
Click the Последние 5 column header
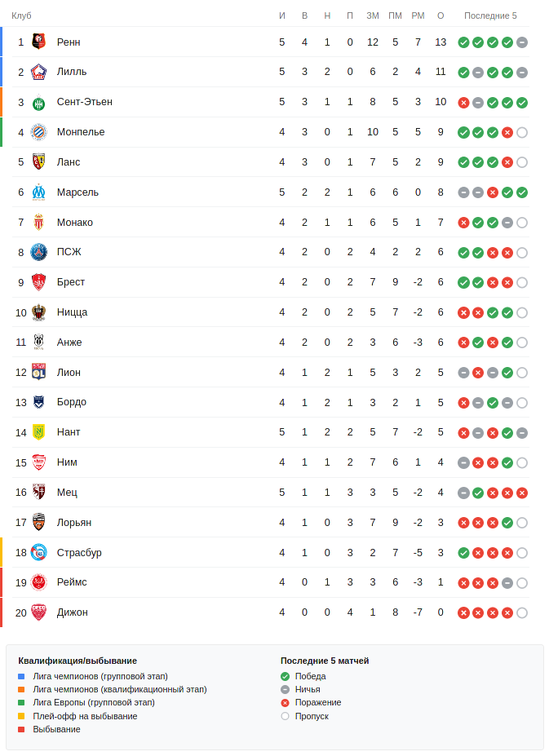(x=490, y=15)
